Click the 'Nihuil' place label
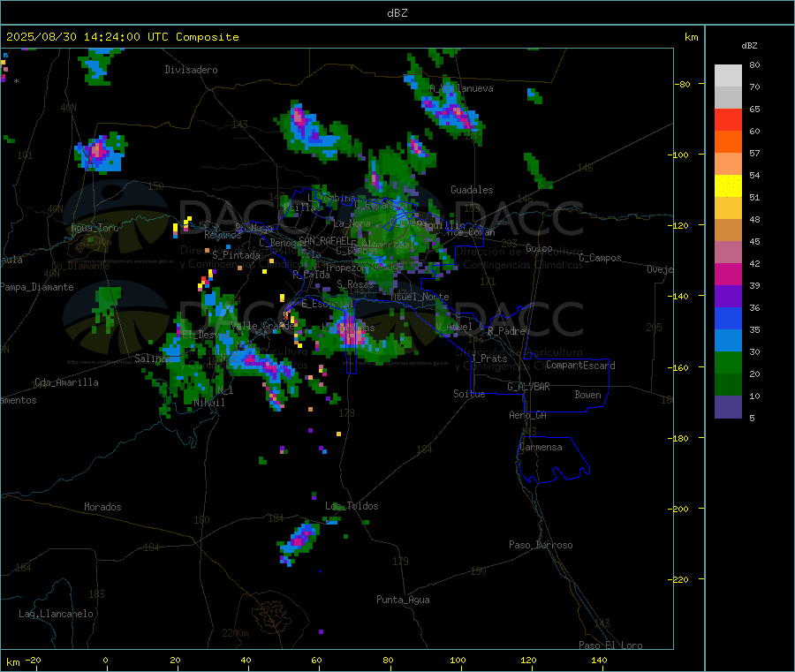 208,403
